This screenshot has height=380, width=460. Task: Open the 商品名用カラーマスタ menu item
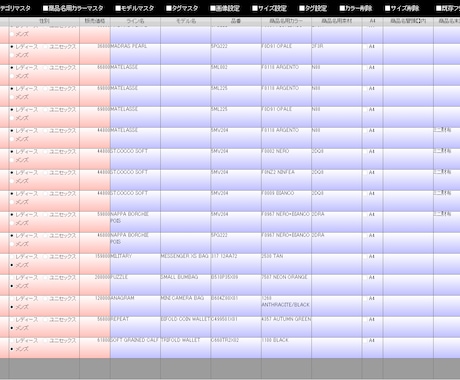tap(73, 8)
